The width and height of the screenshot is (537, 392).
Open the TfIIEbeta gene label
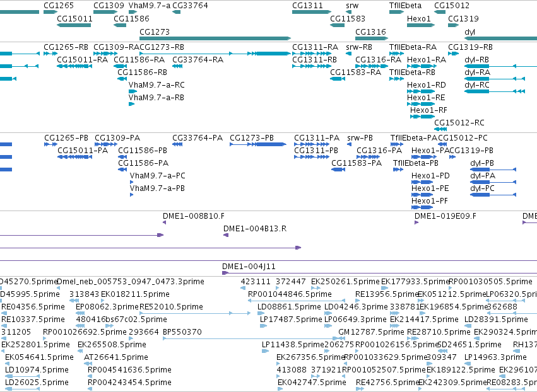[x=405, y=6]
